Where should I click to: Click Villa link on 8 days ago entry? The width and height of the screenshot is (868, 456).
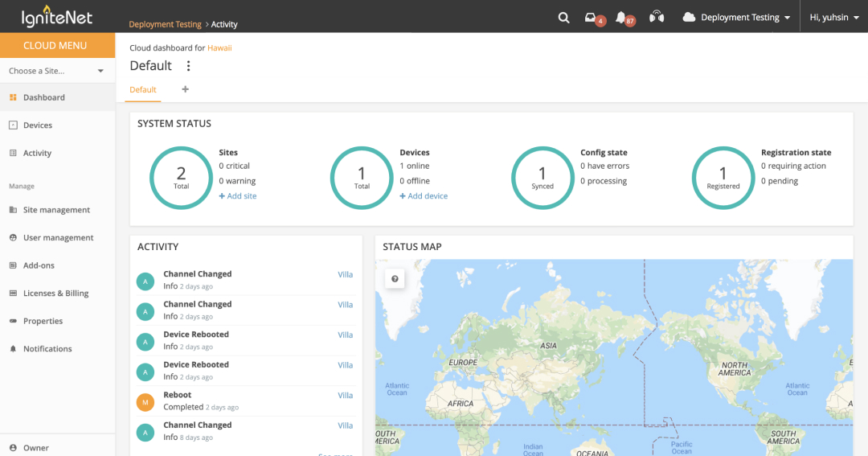[346, 425]
